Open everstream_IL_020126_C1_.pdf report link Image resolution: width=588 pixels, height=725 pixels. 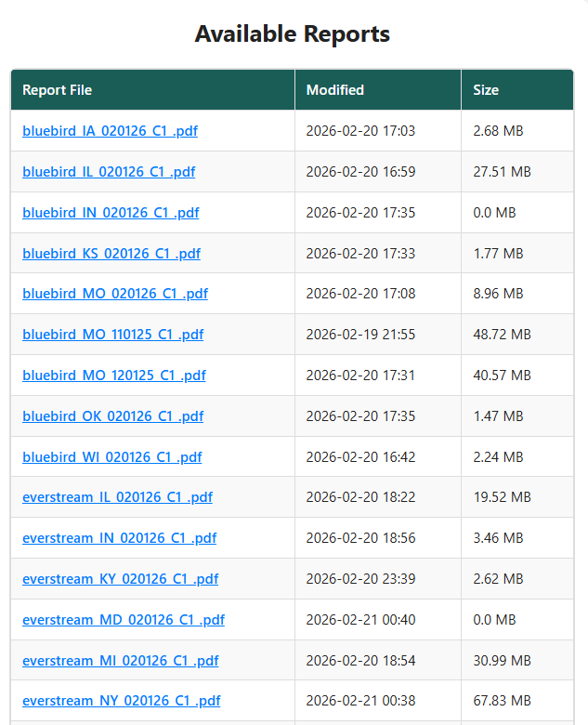[x=117, y=497]
